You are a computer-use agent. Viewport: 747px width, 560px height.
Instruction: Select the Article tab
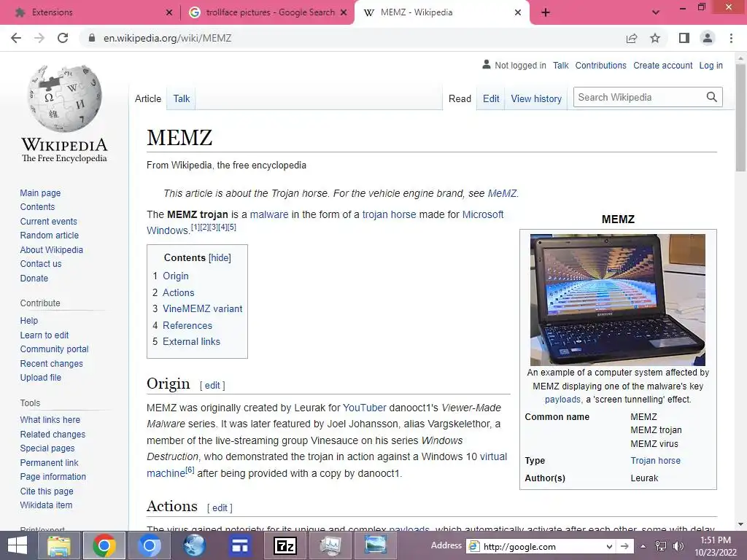(x=147, y=98)
